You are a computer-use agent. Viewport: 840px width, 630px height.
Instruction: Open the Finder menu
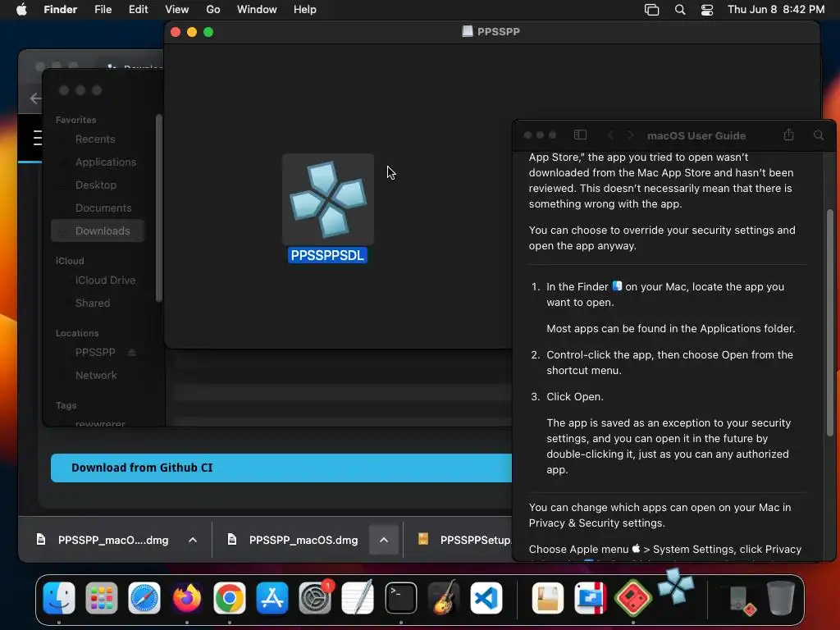tap(61, 10)
